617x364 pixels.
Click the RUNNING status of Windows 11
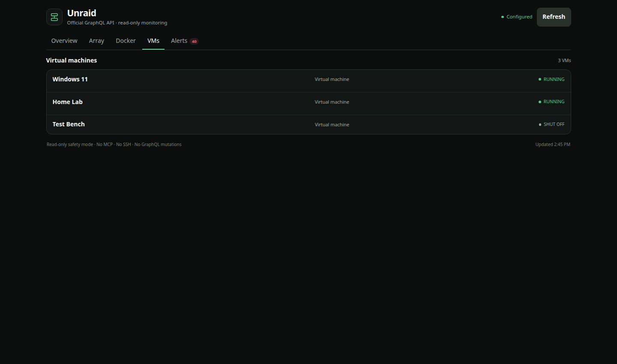[551, 79]
